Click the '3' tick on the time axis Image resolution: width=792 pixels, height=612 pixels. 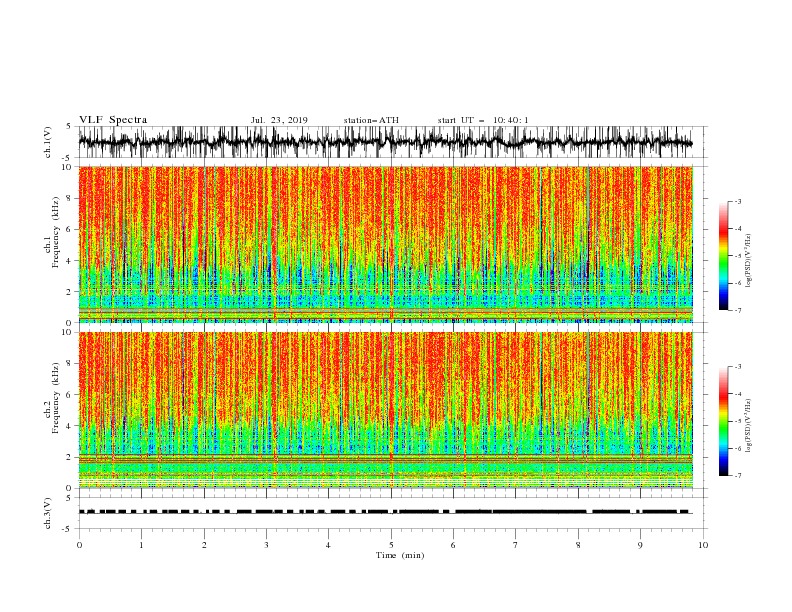tap(266, 545)
